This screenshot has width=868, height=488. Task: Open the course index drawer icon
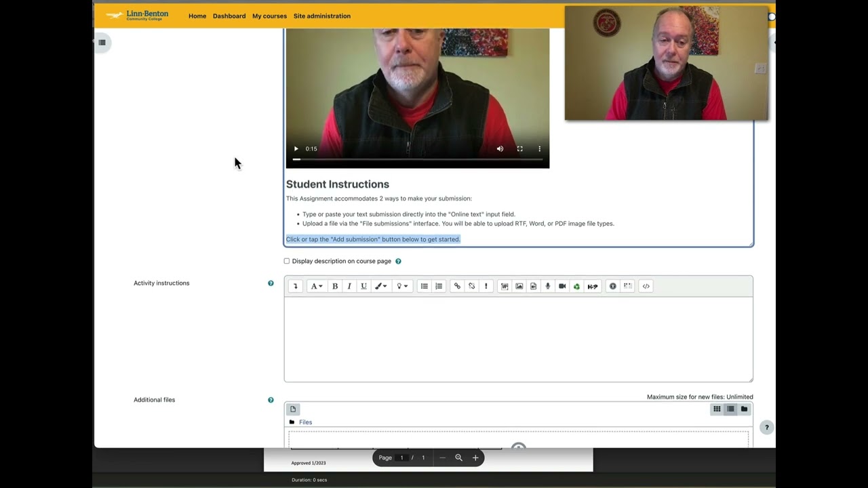point(102,43)
